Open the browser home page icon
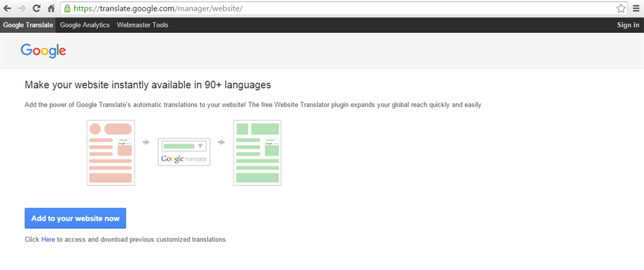Image resolution: width=644 pixels, height=270 pixels. [51, 8]
